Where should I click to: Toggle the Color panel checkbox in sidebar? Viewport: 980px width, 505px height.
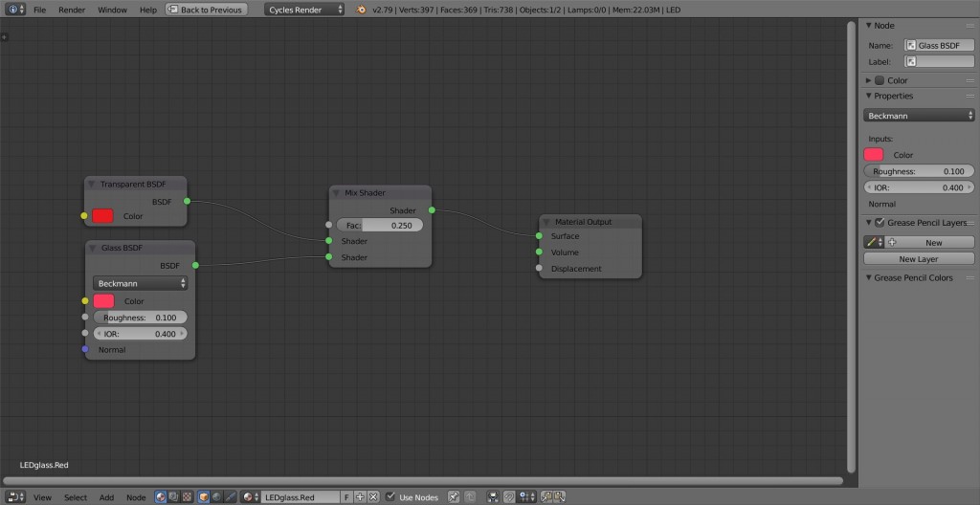880,80
